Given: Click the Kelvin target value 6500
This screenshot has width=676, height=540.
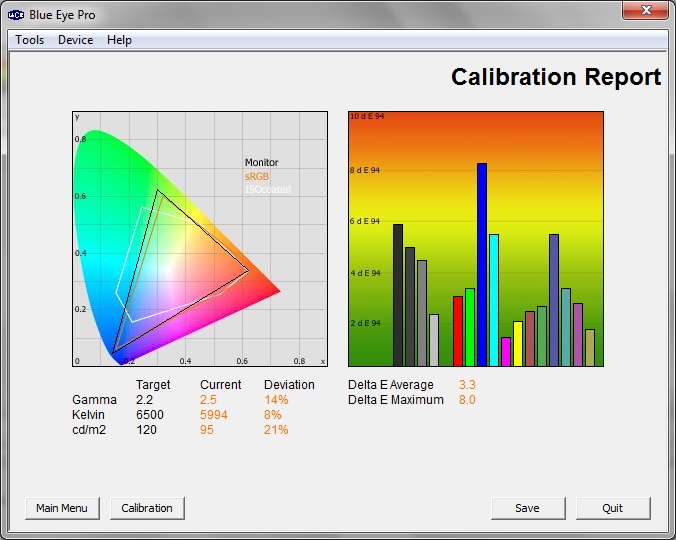Looking at the screenshot, I should [150, 415].
